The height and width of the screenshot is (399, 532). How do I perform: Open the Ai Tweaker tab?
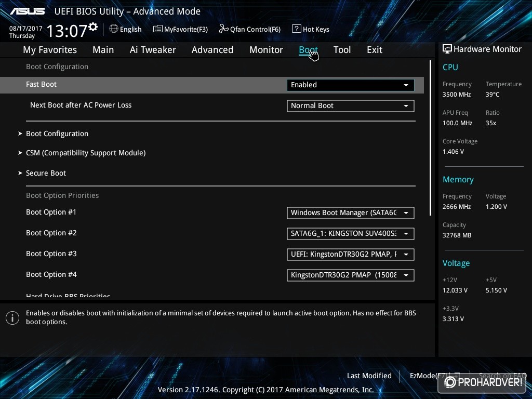coord(153,50)
